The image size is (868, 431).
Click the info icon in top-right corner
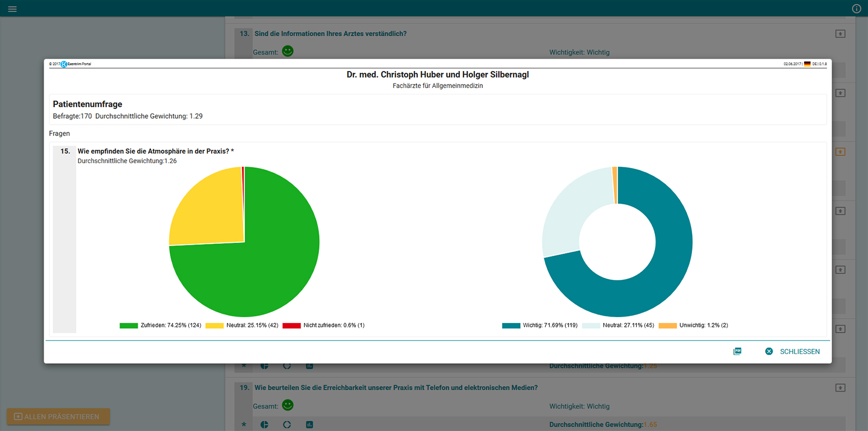[x=857, y=9]
